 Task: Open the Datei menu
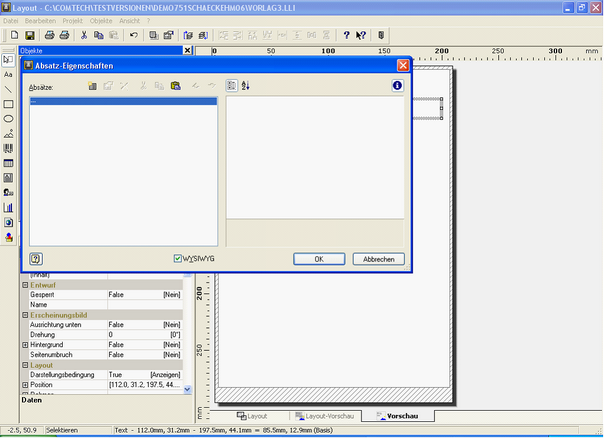(11, 21)
